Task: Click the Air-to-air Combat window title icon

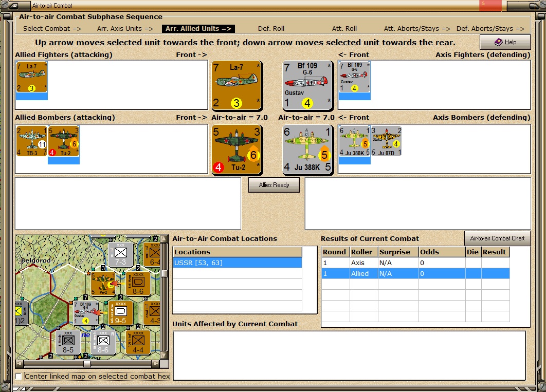Action: (14, 6)
